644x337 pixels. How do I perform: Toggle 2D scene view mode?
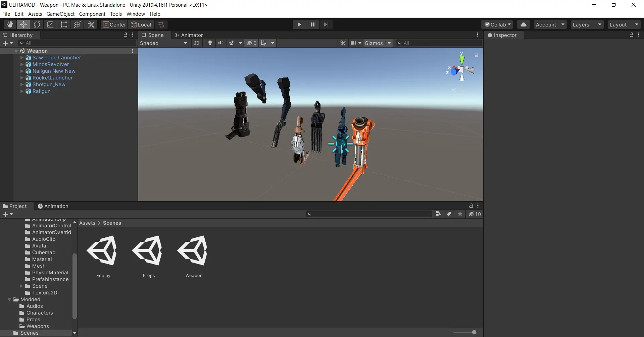pyautogui.click(x=197, y=43)
